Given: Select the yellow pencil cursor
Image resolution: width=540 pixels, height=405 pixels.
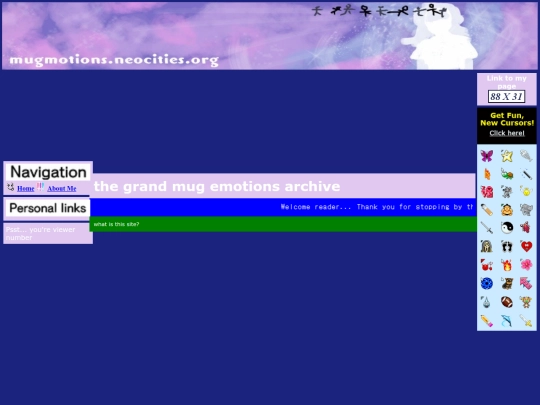Looking at the screenshot, I should coord(487,321).
